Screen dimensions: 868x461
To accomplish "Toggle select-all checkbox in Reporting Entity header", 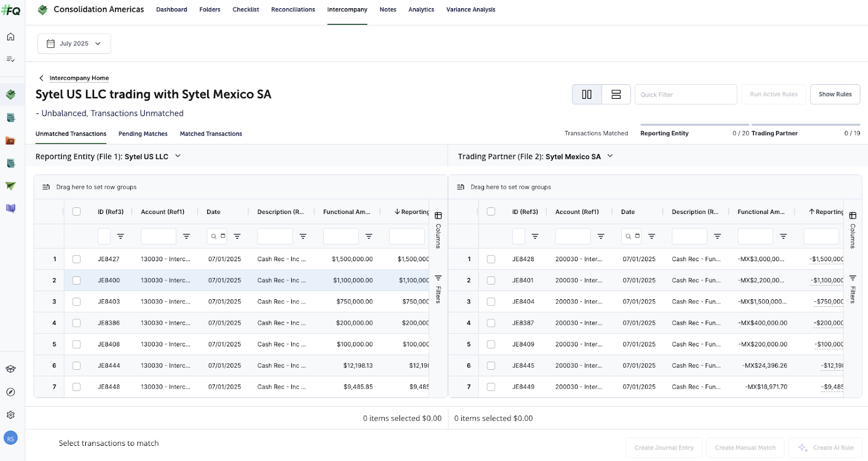I will coord(76,212).
